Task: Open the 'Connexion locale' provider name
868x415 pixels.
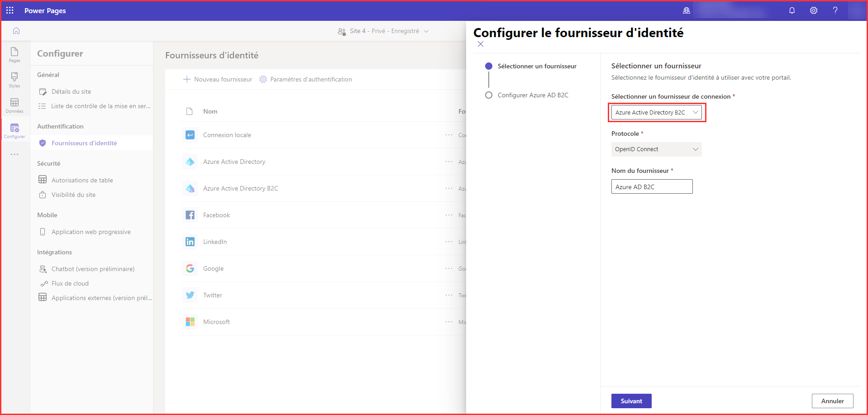Action: coord(227,135)
